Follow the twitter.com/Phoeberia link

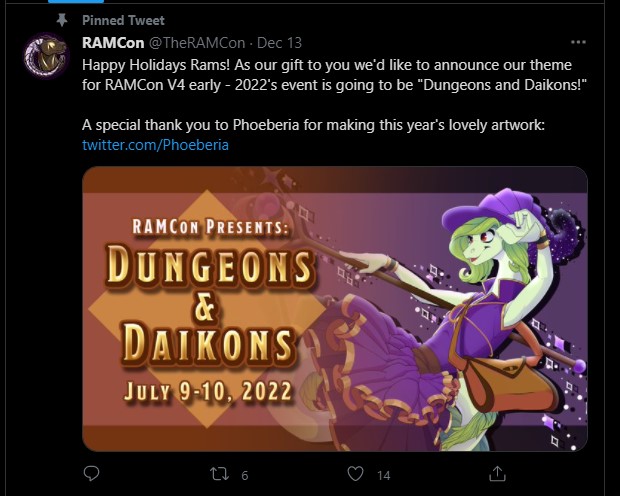click(x=155, y=145)
